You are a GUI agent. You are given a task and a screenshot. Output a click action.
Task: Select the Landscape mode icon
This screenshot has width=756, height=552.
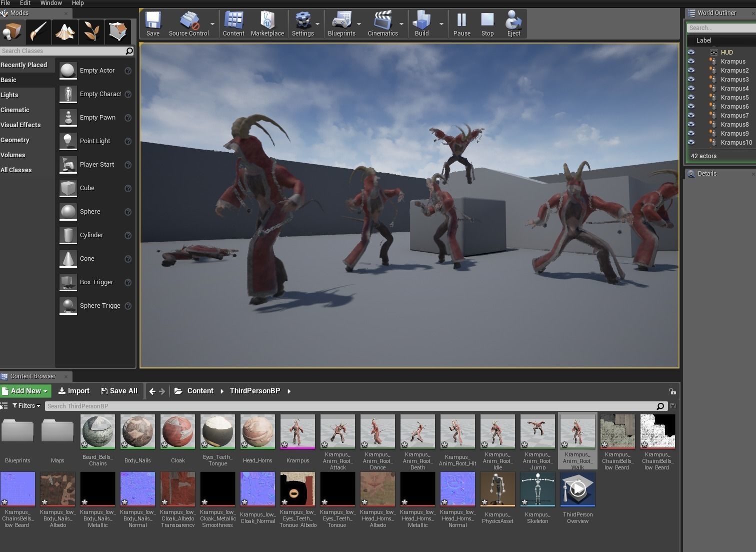coord(65,32)
